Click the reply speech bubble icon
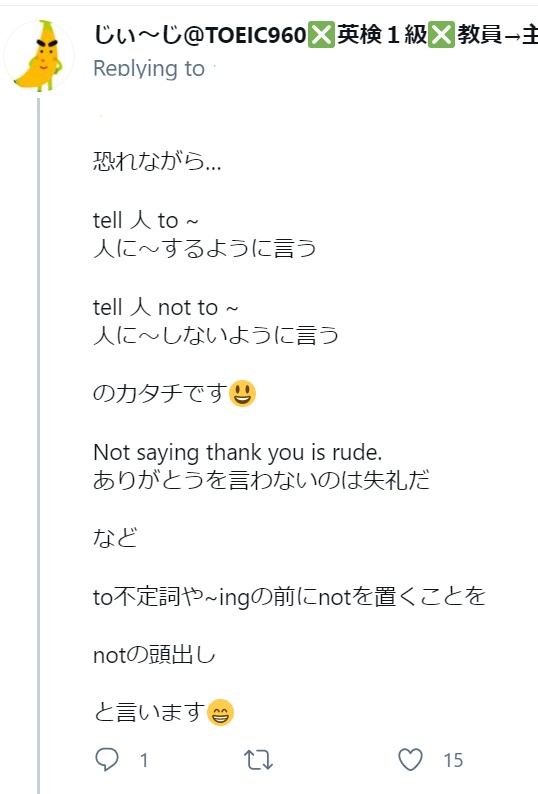 click(107, 759)
